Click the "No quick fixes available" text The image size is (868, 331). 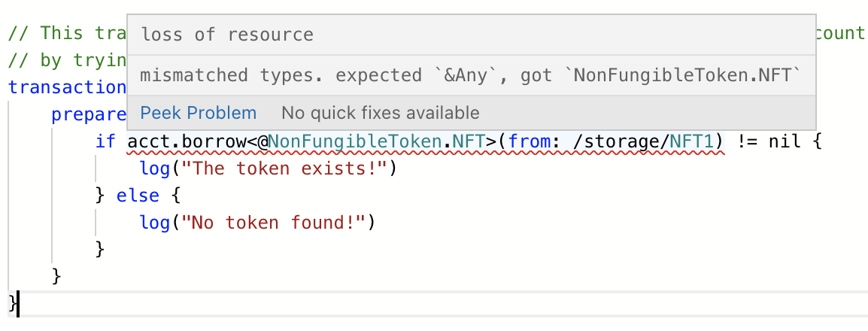point(380,114)
